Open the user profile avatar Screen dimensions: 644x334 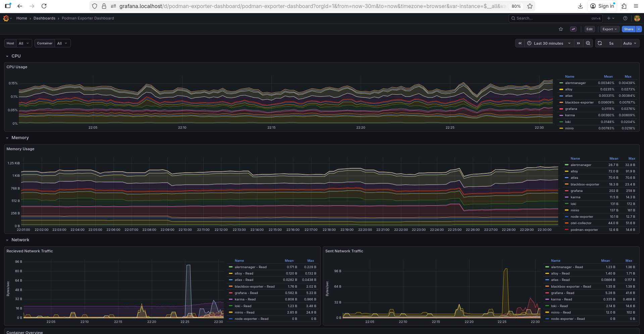637,18
